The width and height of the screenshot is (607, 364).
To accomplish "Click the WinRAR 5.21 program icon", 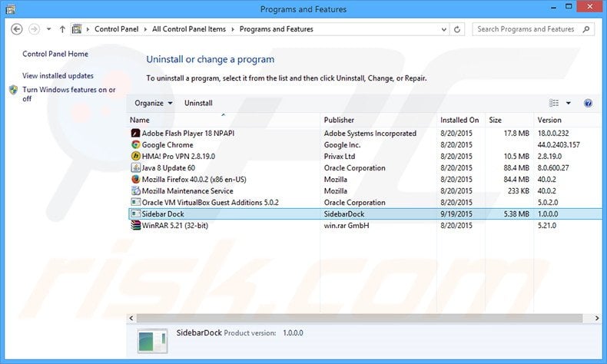I will 135,226.
